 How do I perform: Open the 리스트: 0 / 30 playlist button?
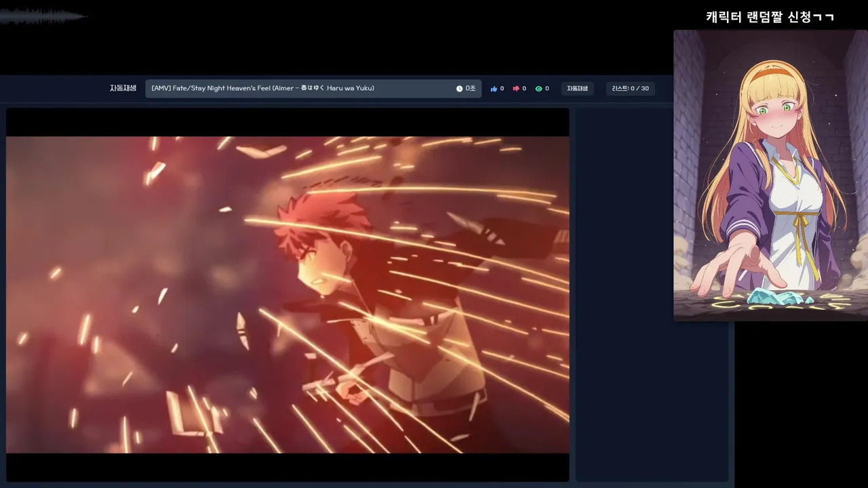point(630,89)
